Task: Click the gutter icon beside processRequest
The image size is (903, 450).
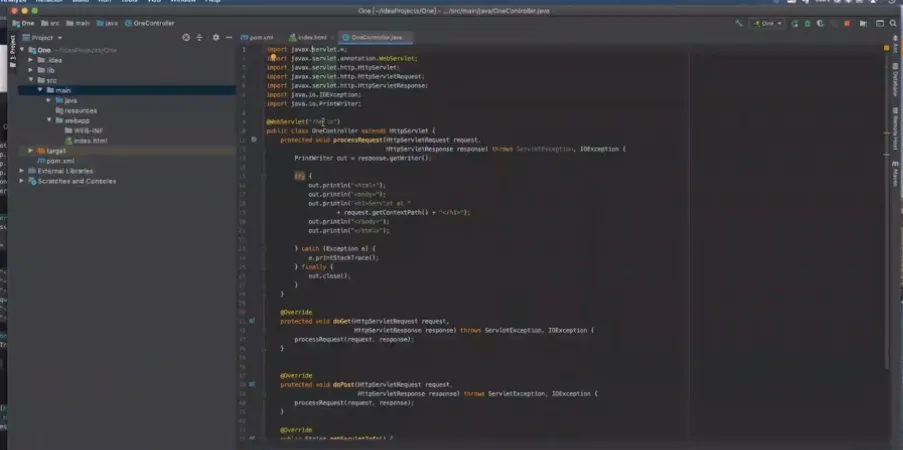Action: pyautogui.click(x=254, y=140)
